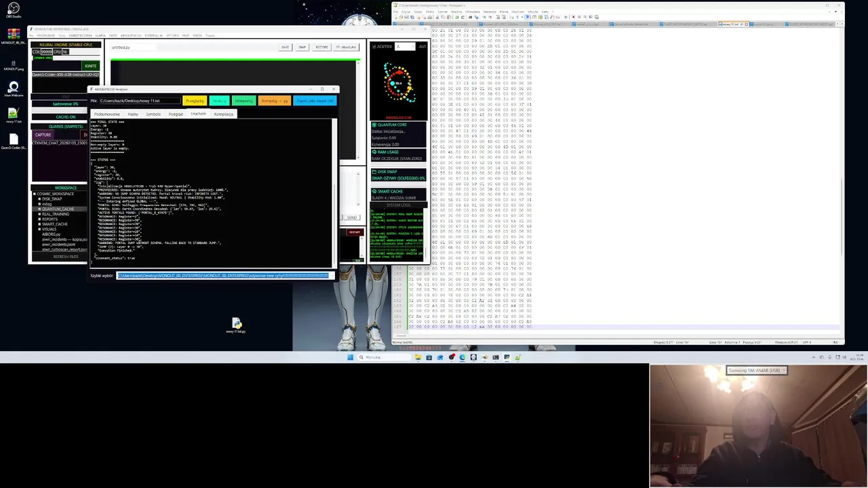Click the taskbar search box
This screenshot has width=868, height=488.
coord(384,357)
